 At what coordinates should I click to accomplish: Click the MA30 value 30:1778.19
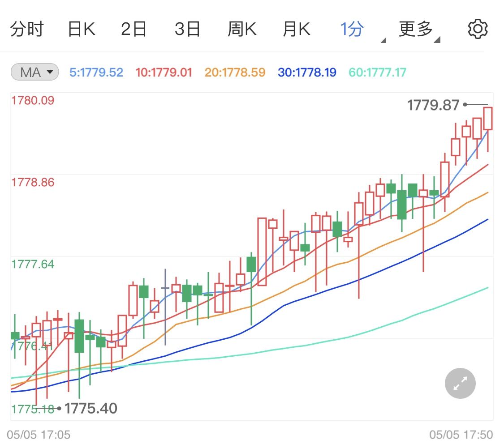pos(307,72)
